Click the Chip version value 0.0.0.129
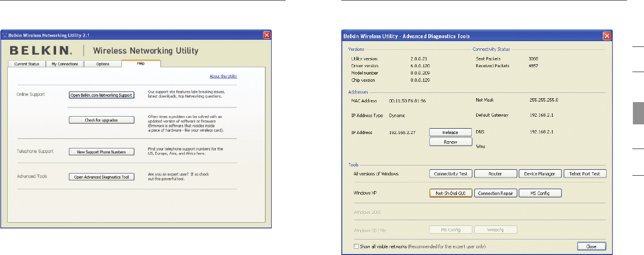This screenshot has width=644, height=255. pos(420,80)
